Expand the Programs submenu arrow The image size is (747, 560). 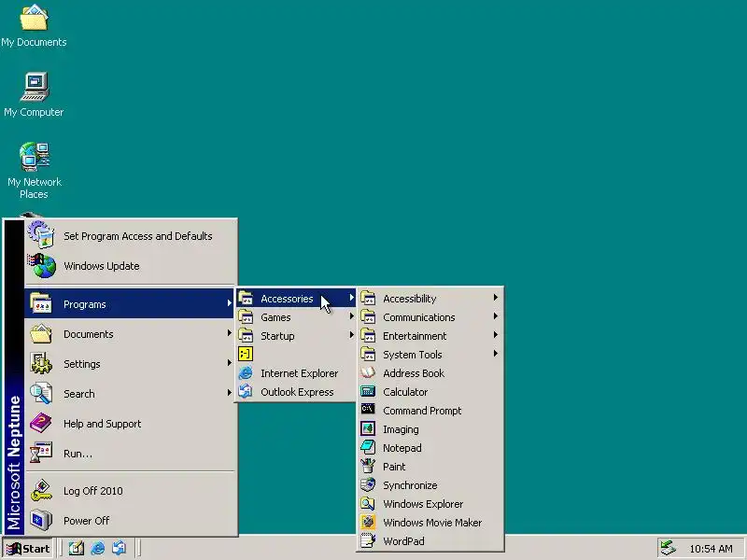click(x=229, y=303)
